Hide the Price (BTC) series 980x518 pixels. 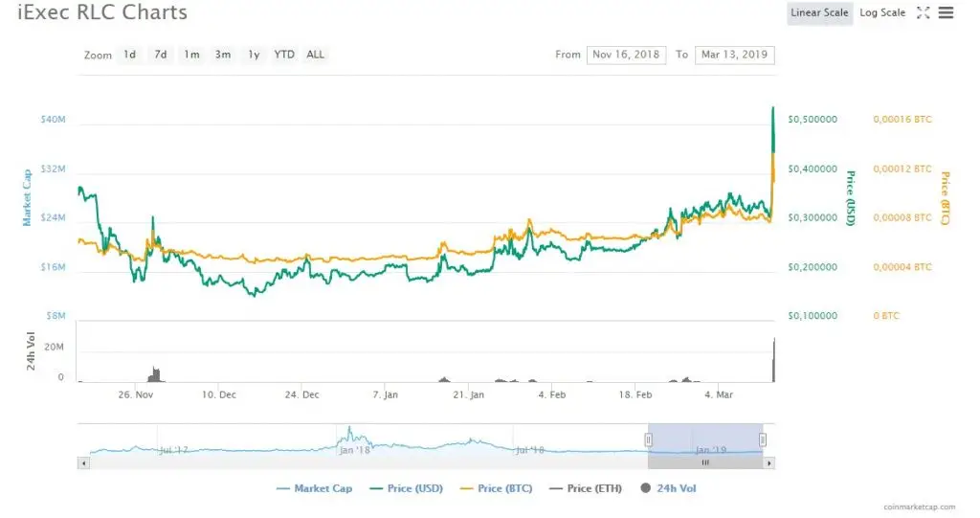496,488
